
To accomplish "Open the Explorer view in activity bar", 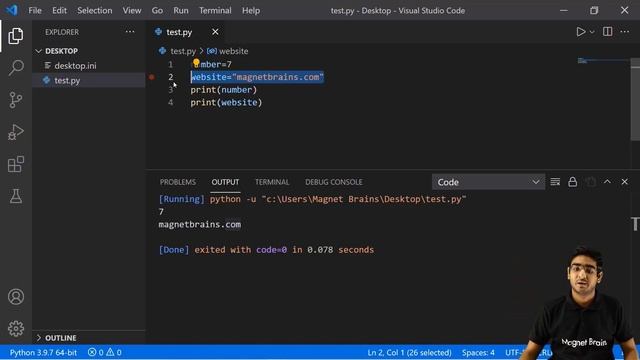I will point(16,36).
